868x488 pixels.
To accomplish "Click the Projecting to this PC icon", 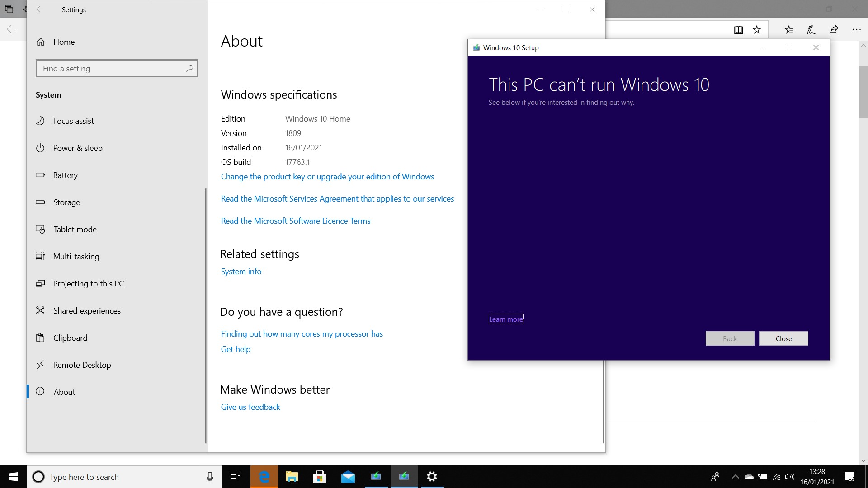I will tap(40, 284).
